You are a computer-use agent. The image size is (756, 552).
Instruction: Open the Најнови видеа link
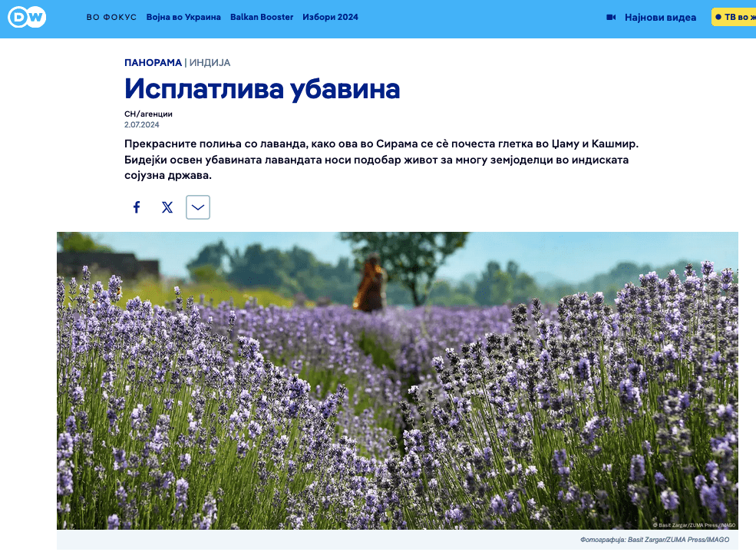pyautogui.click(x=660, y=17)
